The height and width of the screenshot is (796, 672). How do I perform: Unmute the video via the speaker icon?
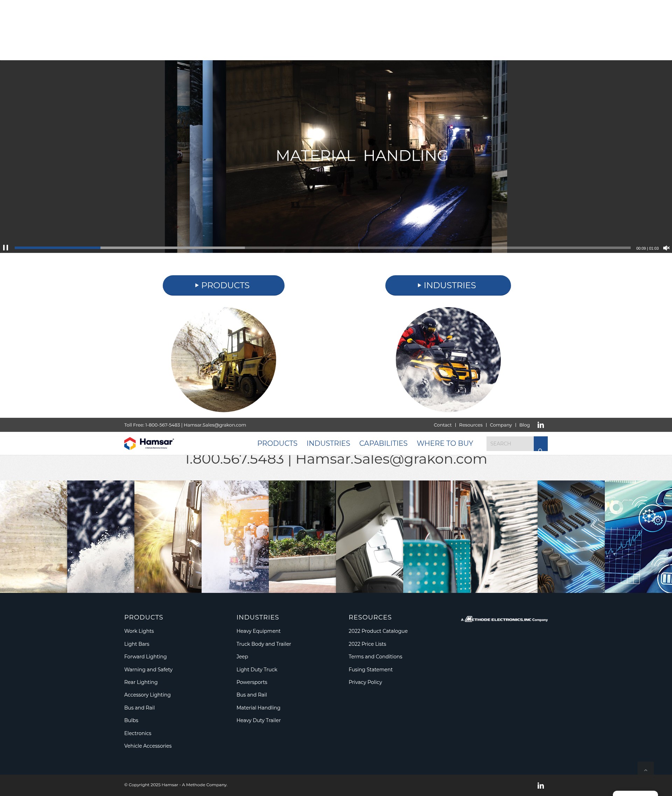pyautogui.click(x=666, y=248)
